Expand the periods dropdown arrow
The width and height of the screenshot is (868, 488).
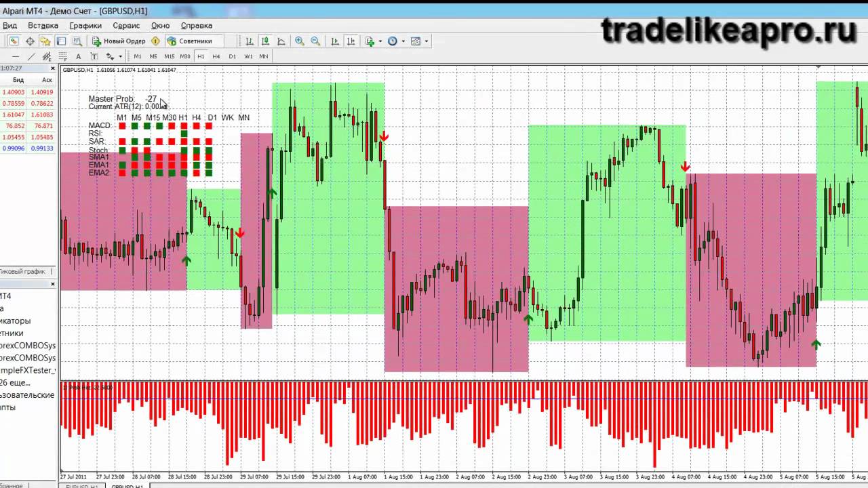[x=403, y=41]
